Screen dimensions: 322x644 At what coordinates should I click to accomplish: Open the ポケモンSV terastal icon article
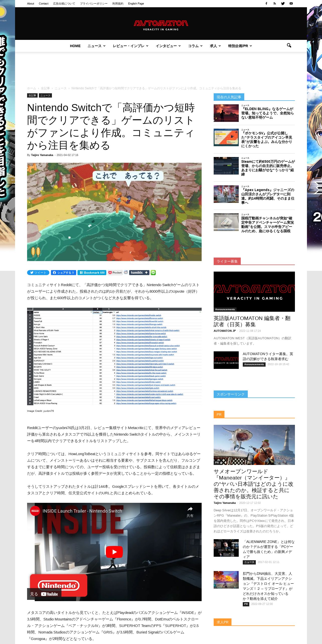(x=267, y=139)
